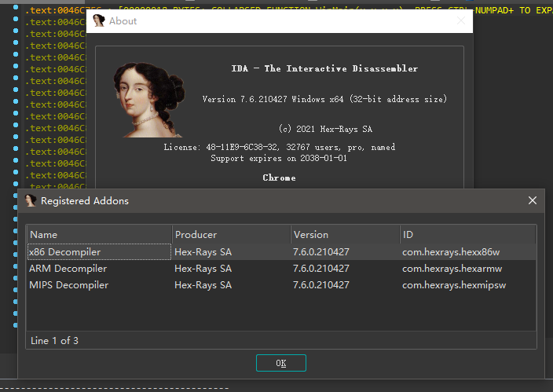
Task: Sort addons by Version column header
Action: click(x=346, y=235)
